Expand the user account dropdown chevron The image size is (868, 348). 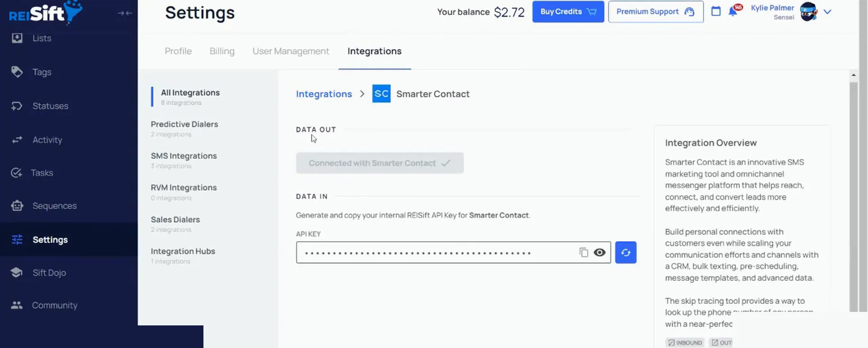pos(827,12)
